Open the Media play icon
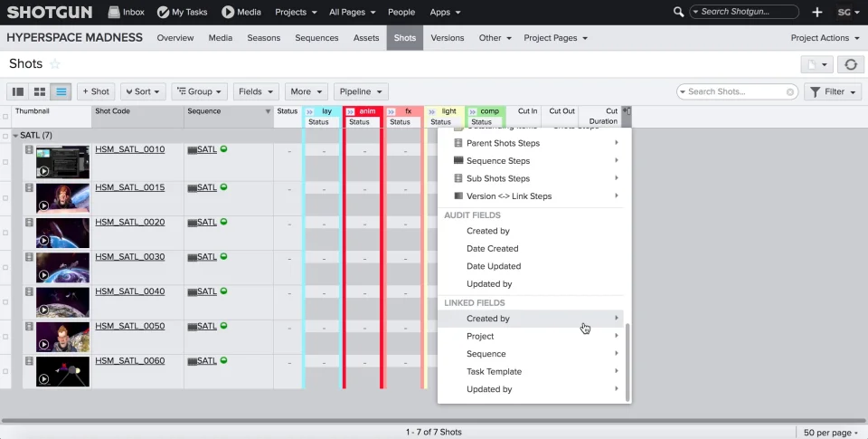 coord(228,12)
